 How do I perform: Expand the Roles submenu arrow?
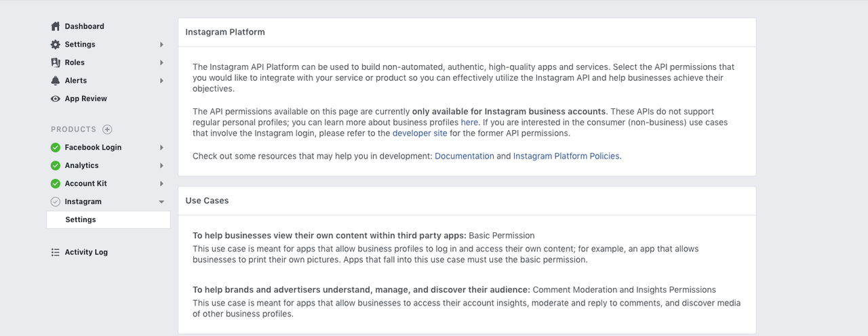[x=161, y=62]
